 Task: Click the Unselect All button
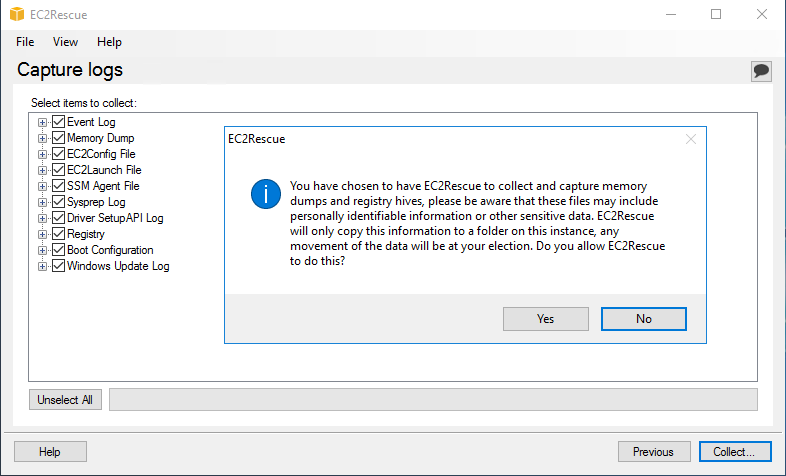click(x=65, y=400)
